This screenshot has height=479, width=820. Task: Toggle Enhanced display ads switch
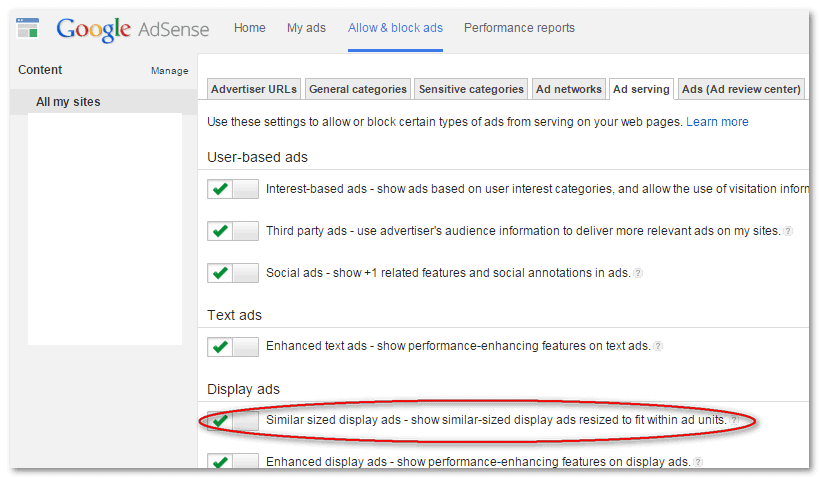[x=233, y=461]
